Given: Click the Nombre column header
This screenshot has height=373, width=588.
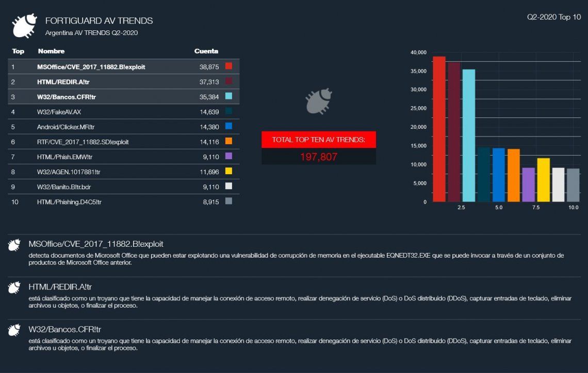Looking at the screenshot, I should [51, 52].
